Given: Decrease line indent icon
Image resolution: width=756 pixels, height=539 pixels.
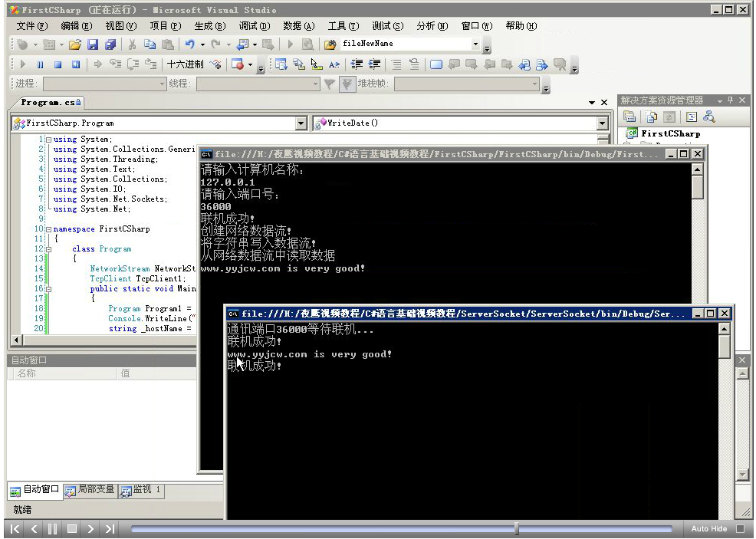Looking at the screenshot, I should point(357,64).
